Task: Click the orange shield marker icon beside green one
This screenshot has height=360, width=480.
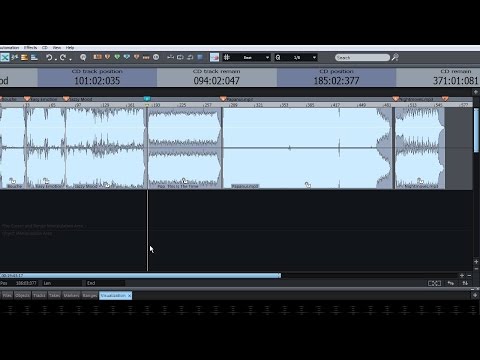Action: click(107, 57)
